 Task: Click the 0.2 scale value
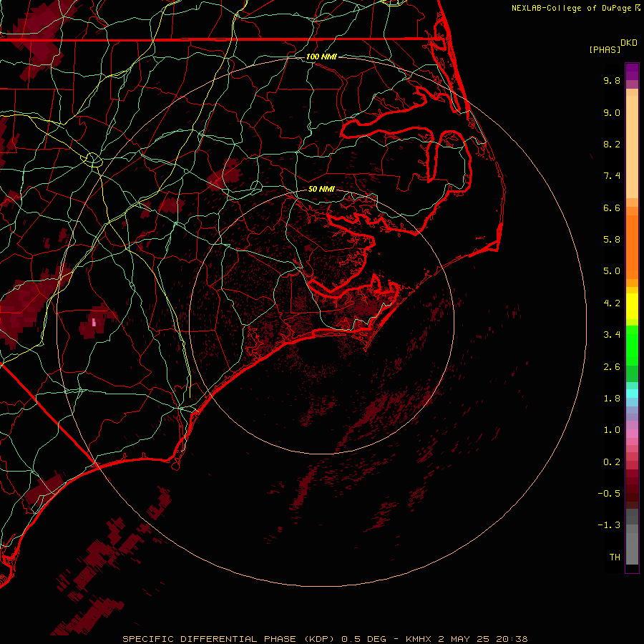[612, 462]
